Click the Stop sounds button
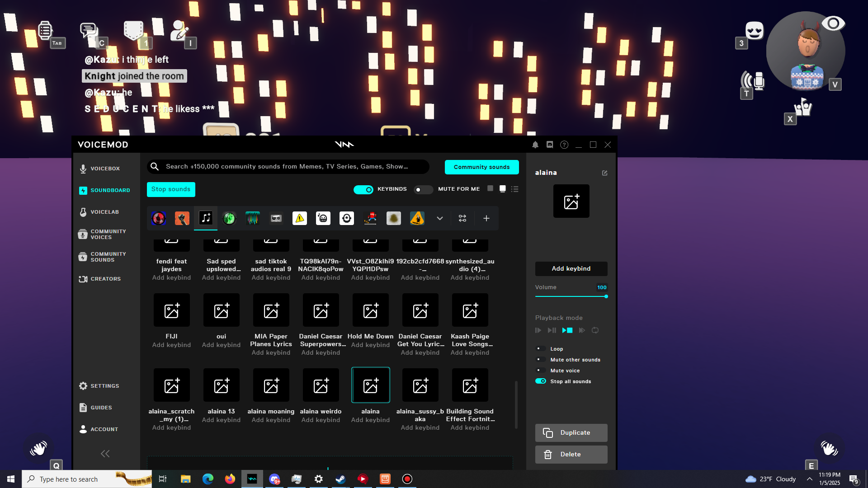 (171, 189)
